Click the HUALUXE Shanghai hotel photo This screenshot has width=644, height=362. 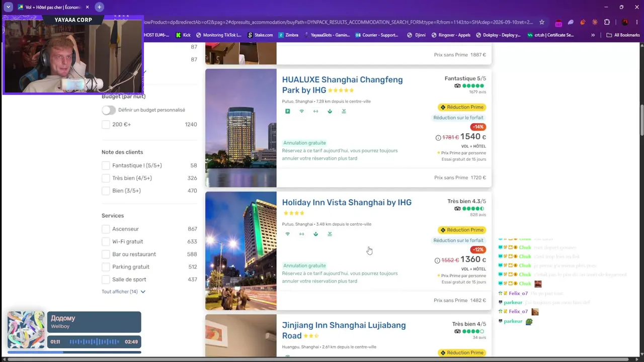(241, 128)
